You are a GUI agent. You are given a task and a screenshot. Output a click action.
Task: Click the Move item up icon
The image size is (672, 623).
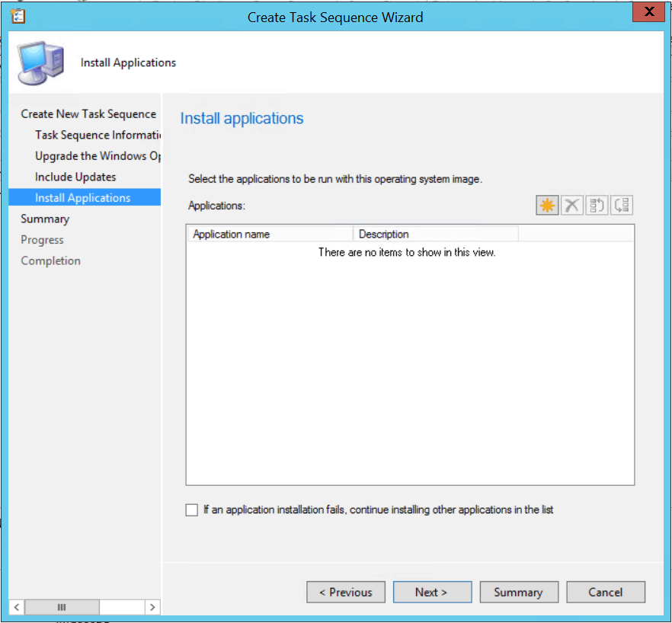pyautogui.click(x=597, y=205)
